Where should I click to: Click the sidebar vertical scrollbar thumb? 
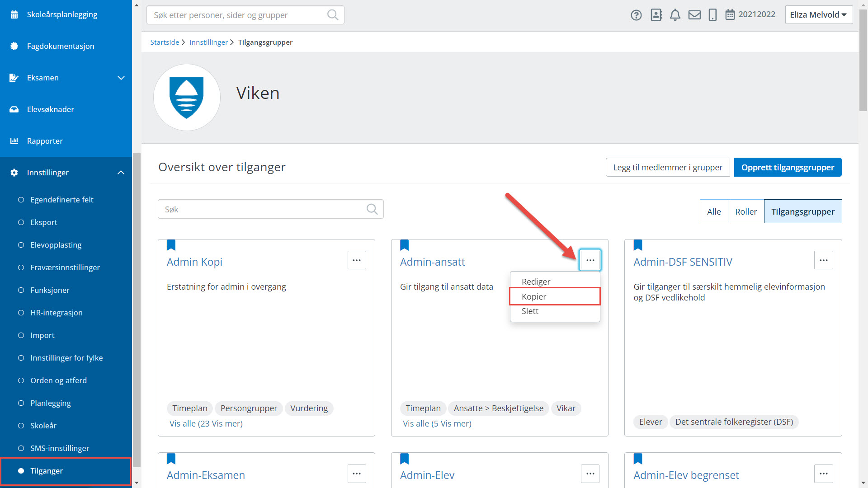click(137, 310)
